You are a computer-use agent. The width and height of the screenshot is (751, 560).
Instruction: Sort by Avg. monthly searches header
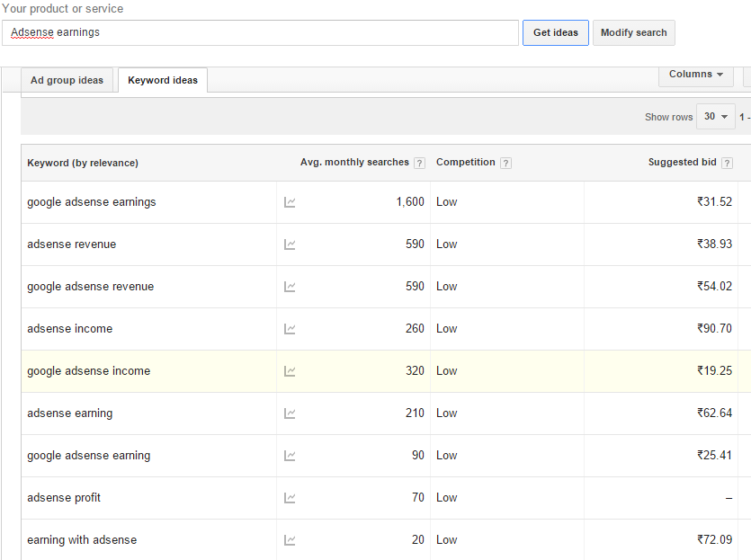354,163
